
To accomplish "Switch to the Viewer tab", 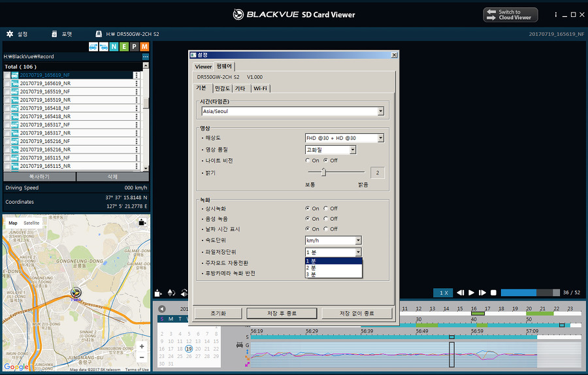I will tap(203, 67).
